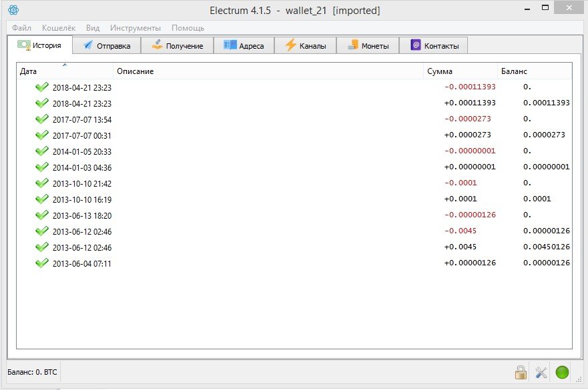Maximize the Electrum window
Image resolution: width=588 pixels, height=390 pixels.
(545, 8)
